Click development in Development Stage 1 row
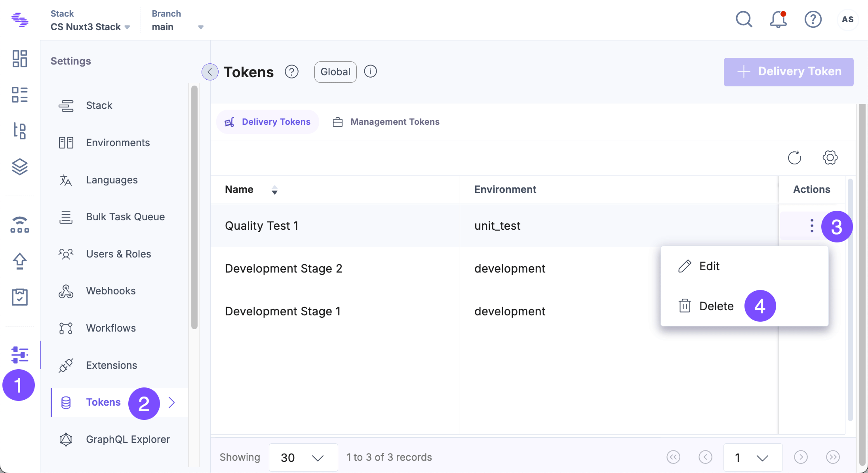This screenshot has width=868, height=473. (x=509, y=311)
